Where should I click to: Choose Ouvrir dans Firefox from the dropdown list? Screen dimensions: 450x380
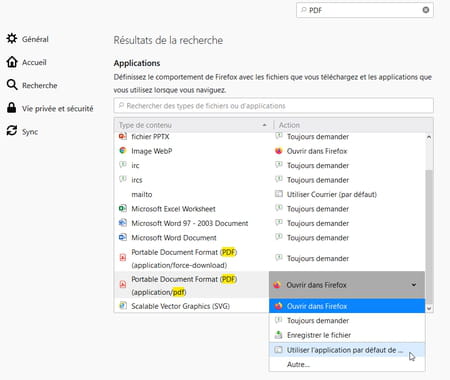[x=347, y=306]
